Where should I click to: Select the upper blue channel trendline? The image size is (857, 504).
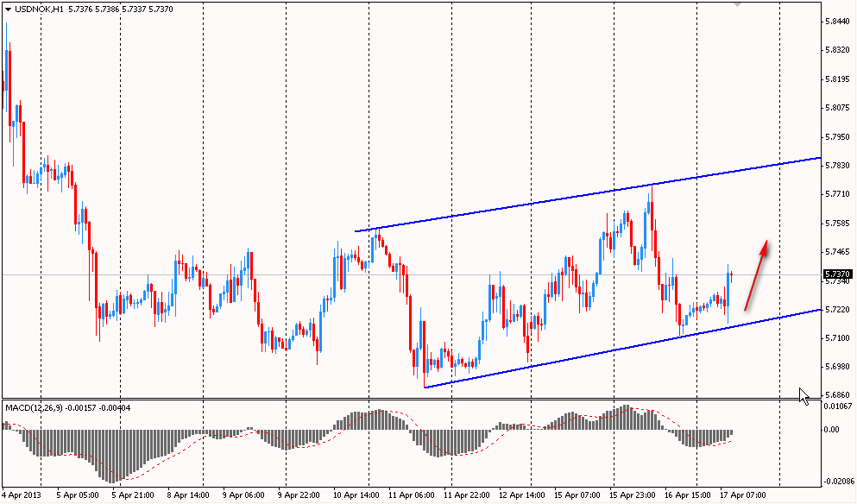pos(588,194)
